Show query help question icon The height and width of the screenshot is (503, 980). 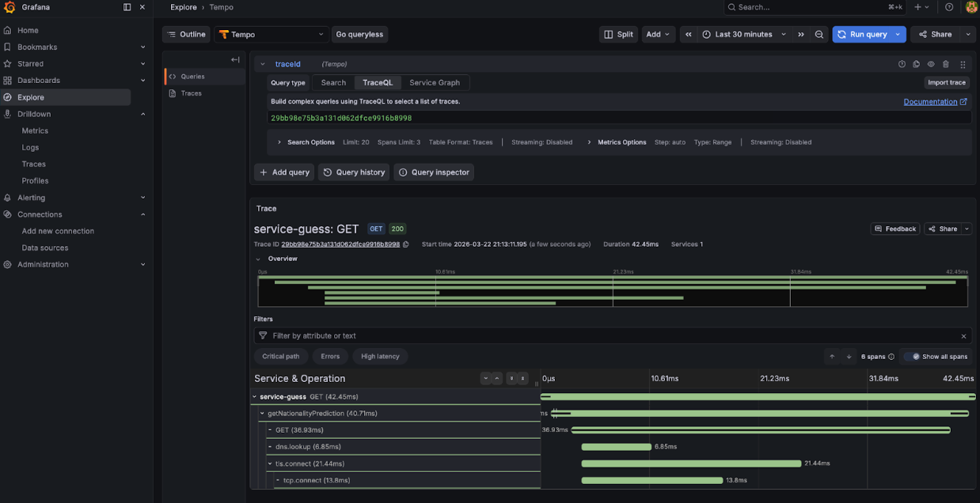[x=902, y=64]
